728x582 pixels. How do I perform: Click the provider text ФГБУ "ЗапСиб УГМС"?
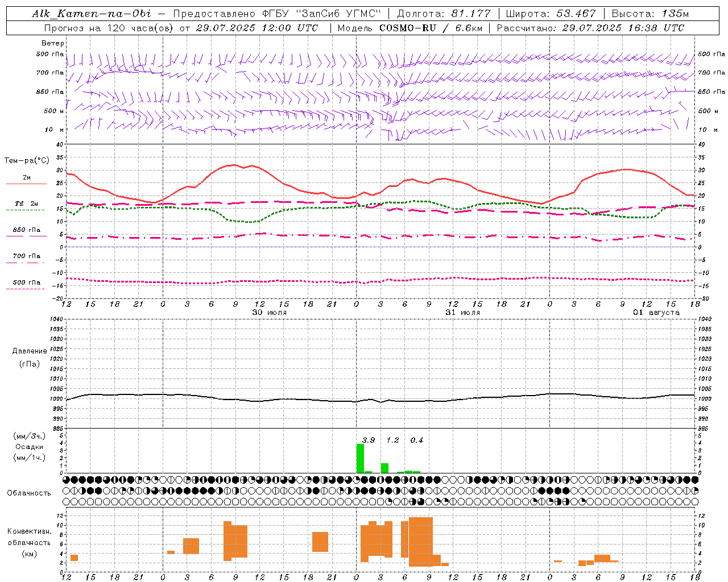click(322, 14)
